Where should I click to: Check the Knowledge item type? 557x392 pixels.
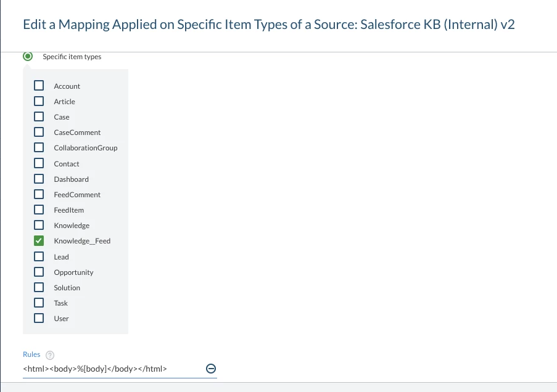click(39, 224)
